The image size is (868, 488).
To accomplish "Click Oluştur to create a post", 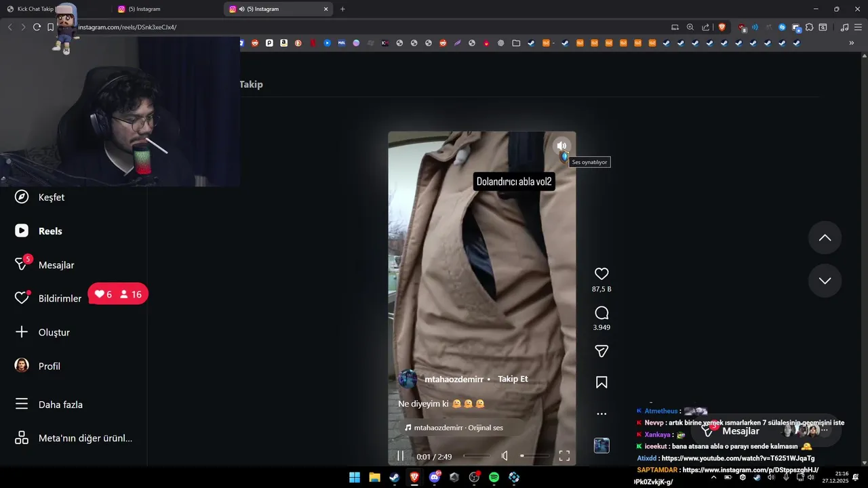I will (x=42, y=332).
